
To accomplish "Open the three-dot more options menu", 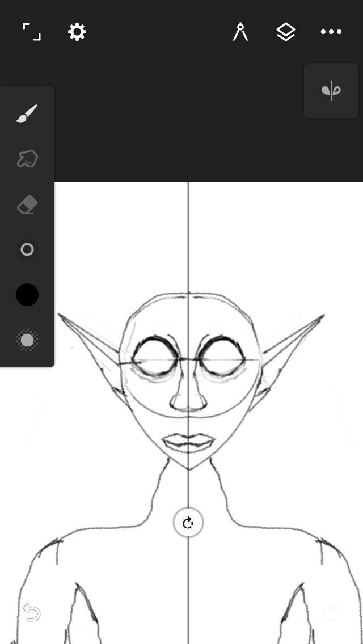I will [331, 32].
